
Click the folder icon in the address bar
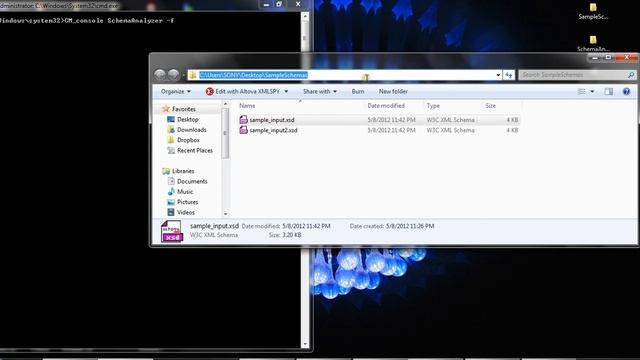tap(193, 75)
